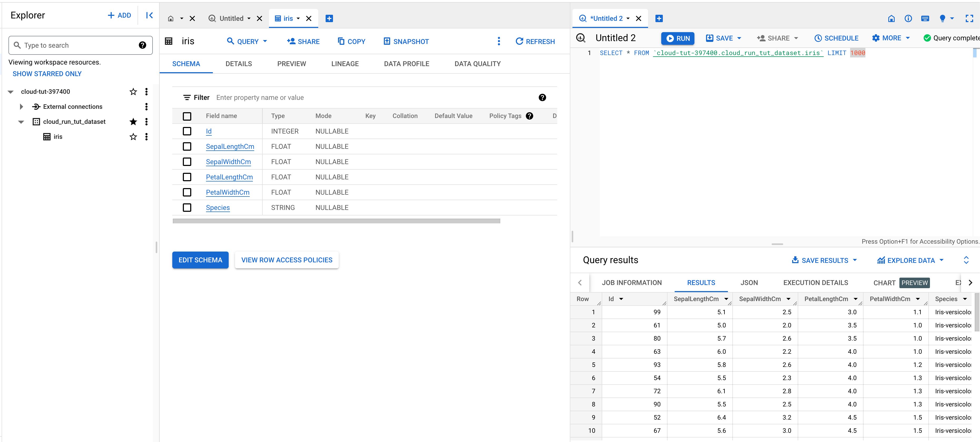980x442 pixels.
Task: Unstar the cloud_run_tut_dataset dataset
Action: coord(133,122)
